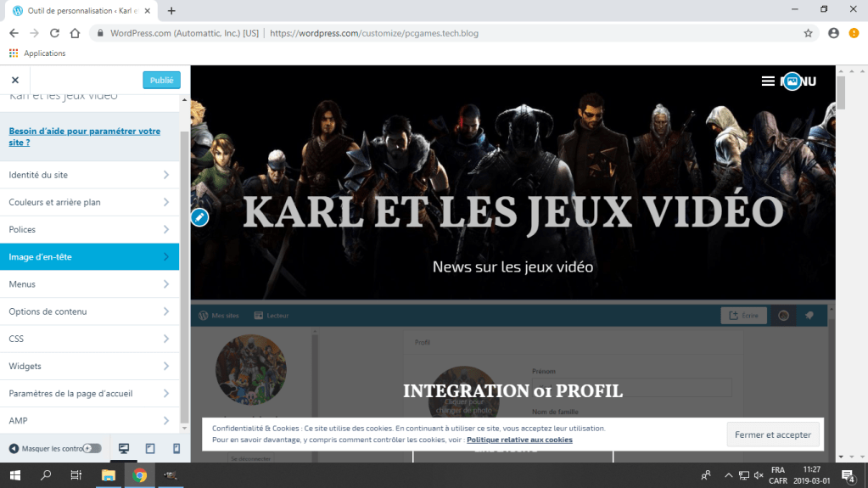This screenshot has height=488, width=868.
Task: Expand the Identité du site section
Action: point(89,175)
